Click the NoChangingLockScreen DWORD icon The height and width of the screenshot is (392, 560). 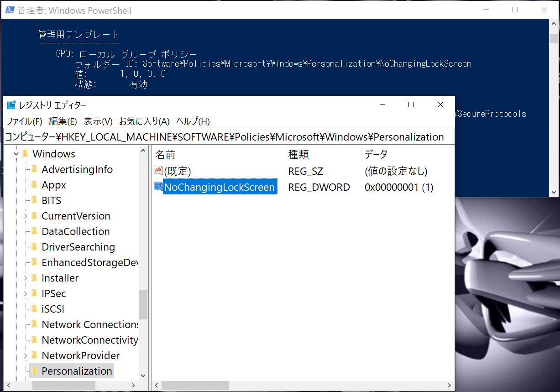158,186
